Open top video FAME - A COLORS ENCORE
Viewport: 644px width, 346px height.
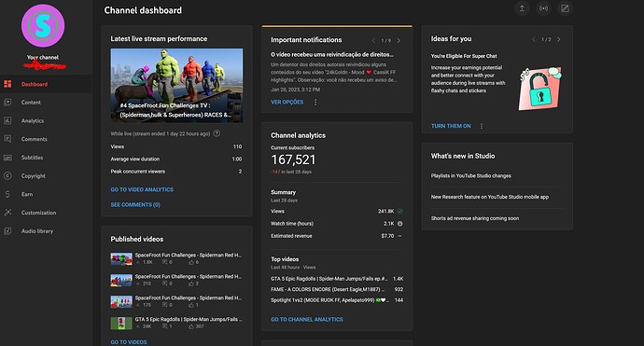(x=337, y=289)
